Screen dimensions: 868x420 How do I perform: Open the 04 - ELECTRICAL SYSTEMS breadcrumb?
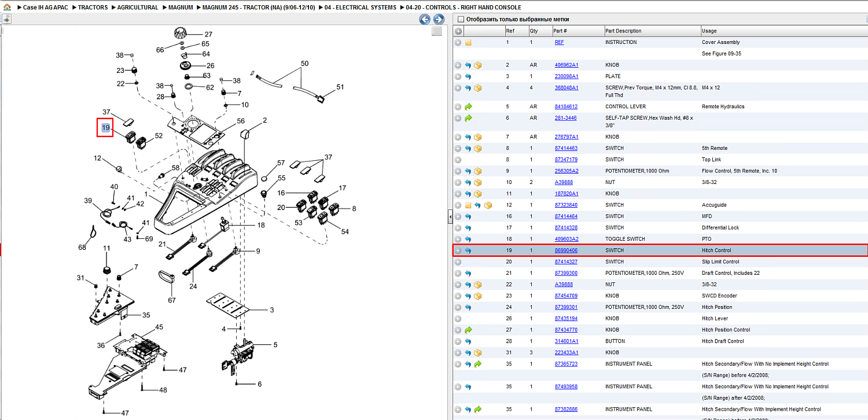click(x=361, y=8)
